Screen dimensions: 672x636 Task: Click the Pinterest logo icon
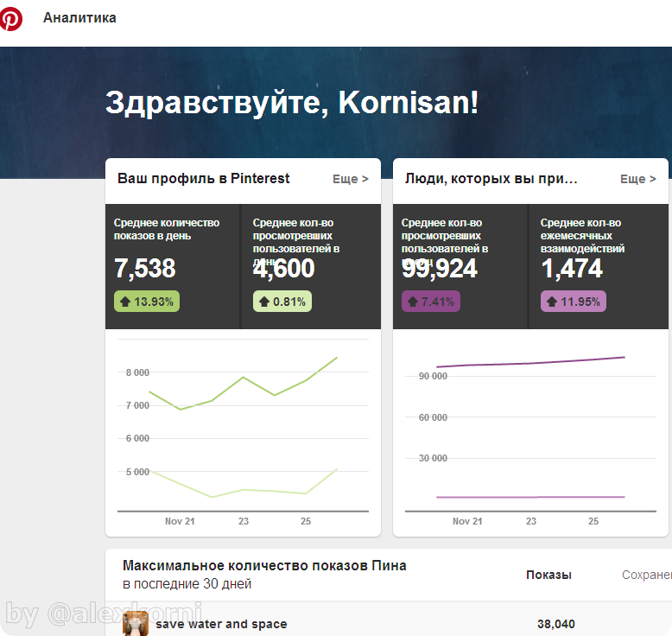pos(10,19)
